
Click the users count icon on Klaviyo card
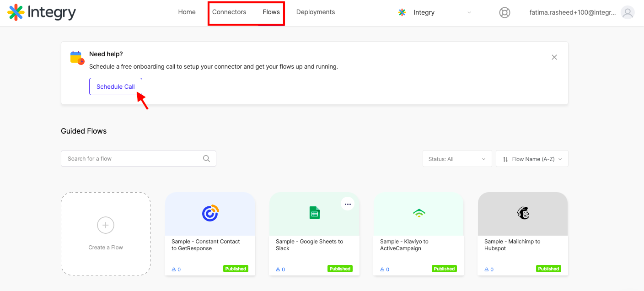382,269
